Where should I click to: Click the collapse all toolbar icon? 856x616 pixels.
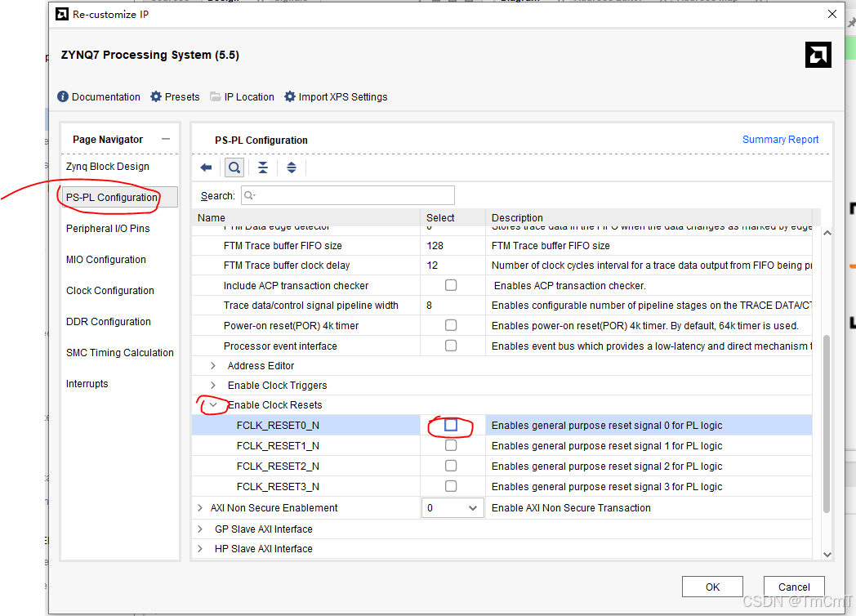click(x=263, y=167)
